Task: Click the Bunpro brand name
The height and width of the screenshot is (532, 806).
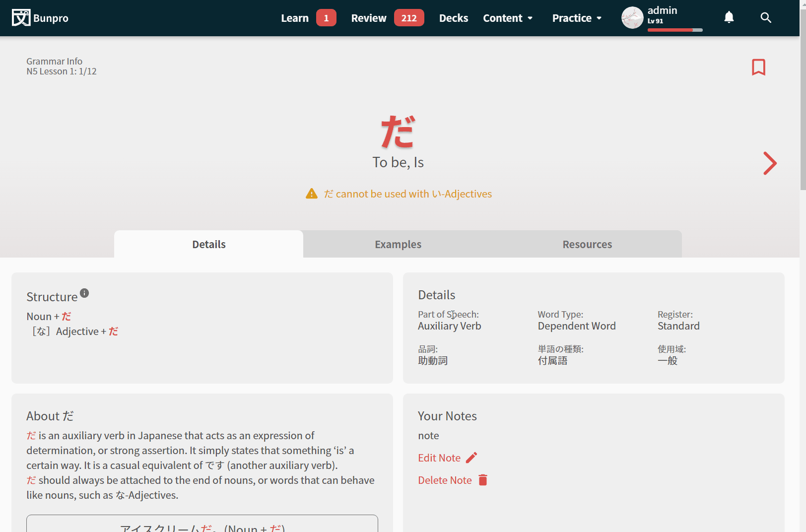Action: point(51,18)
